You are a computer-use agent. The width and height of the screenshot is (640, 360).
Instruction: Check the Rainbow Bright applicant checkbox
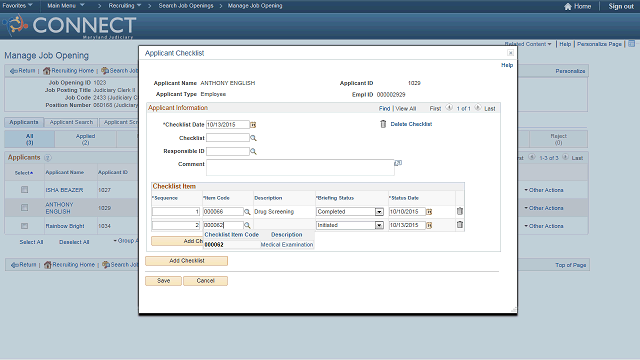[24, 226]
